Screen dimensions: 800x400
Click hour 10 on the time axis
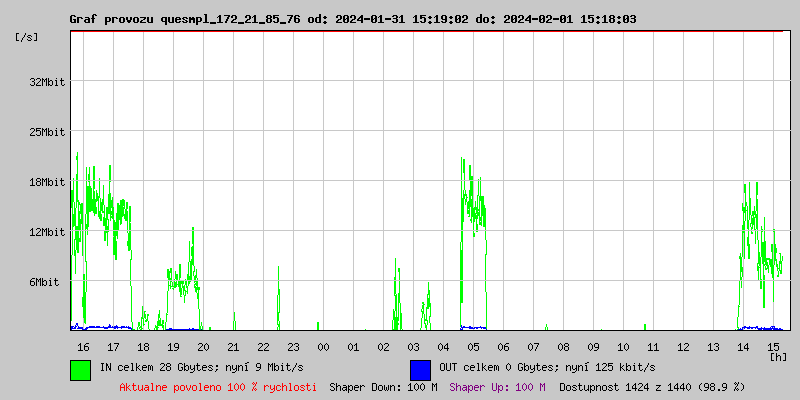623,346
